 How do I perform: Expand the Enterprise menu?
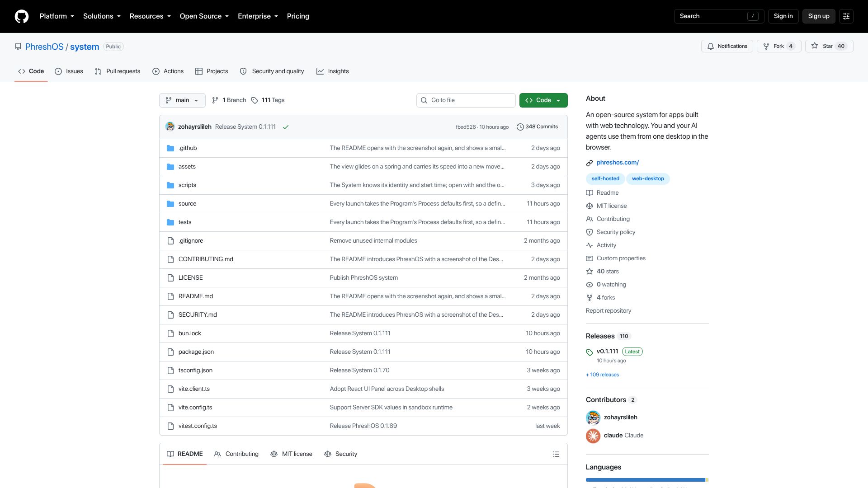point(258,16)
